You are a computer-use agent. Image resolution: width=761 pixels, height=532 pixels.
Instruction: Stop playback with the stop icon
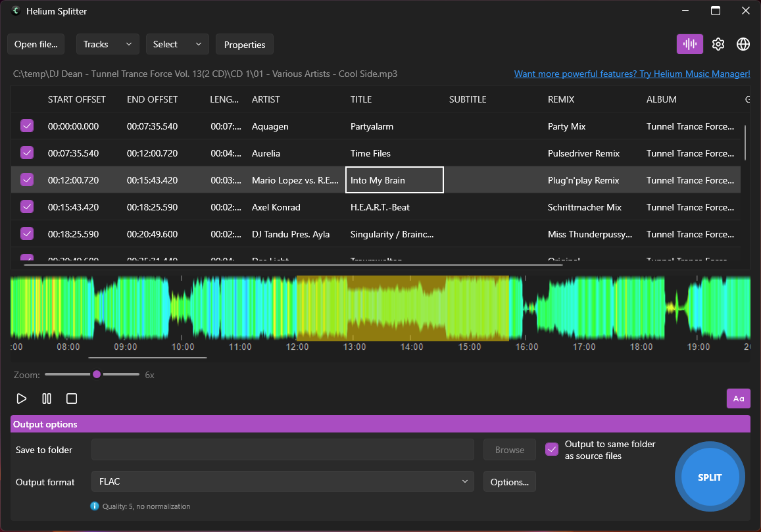tap(72, 399)
